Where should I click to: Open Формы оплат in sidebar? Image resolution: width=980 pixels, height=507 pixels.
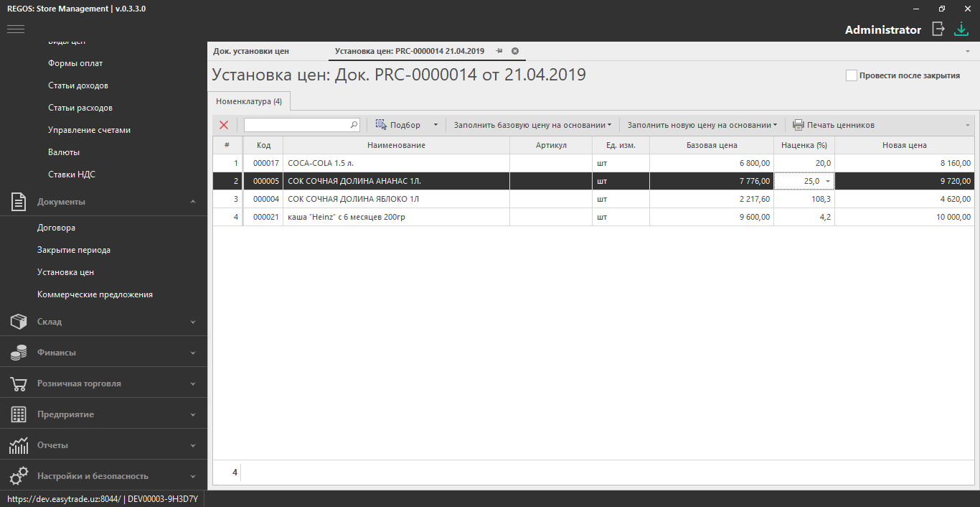[75, 63]
